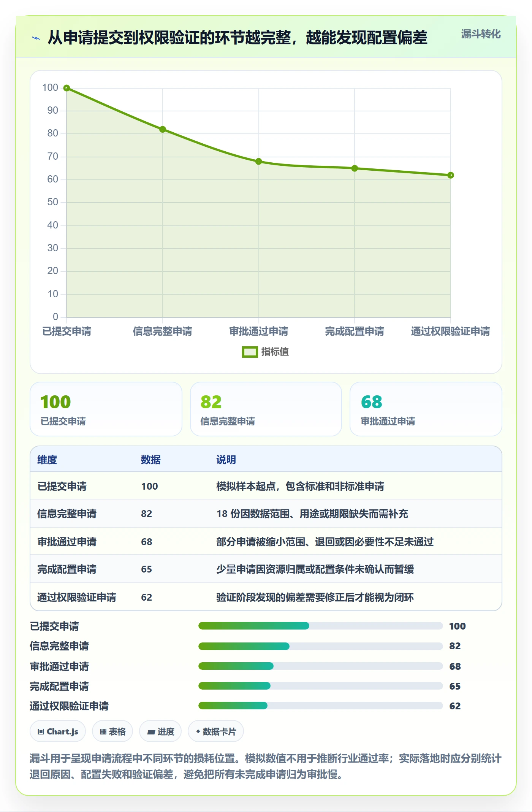Select the 审批通过申请 table row cell
532x812 pixels.
[x=67, y=542]
